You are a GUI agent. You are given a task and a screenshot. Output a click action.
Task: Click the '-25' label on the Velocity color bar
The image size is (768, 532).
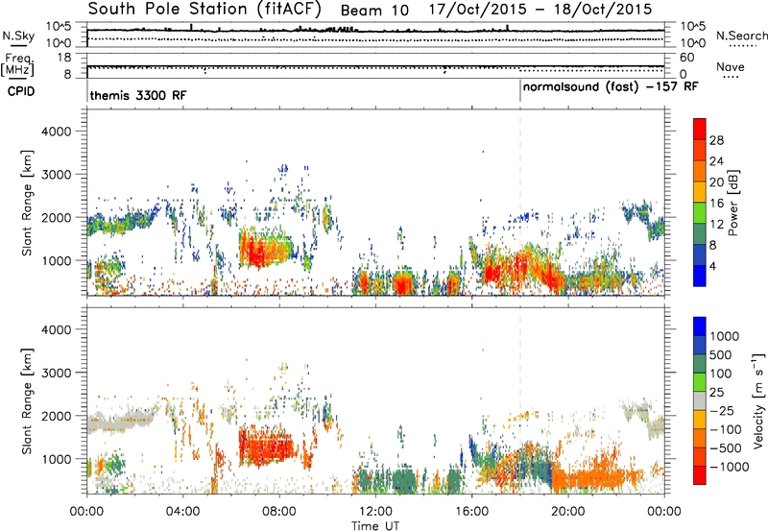[x=722, y=410]
